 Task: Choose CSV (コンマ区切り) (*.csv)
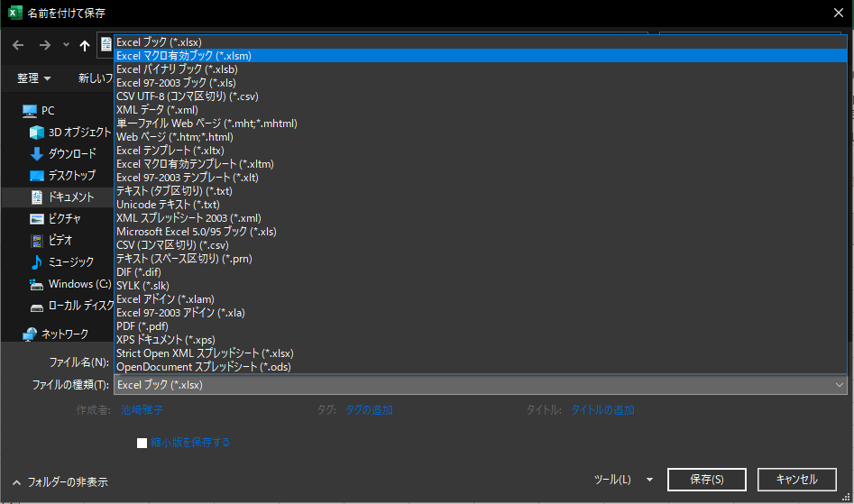point(481,245)
